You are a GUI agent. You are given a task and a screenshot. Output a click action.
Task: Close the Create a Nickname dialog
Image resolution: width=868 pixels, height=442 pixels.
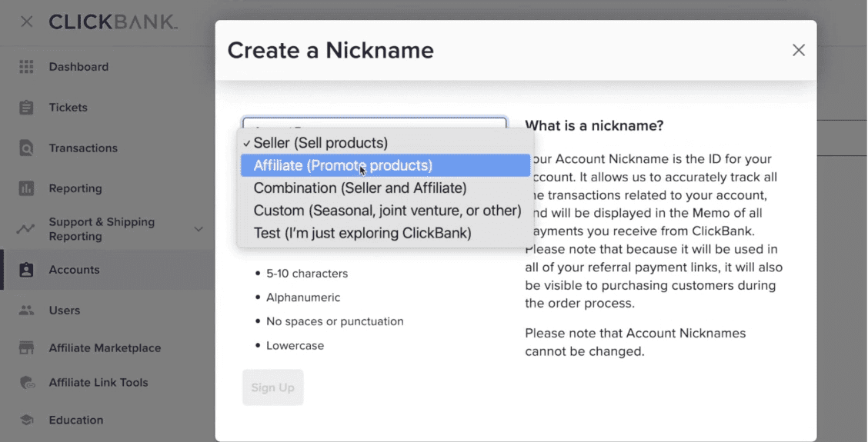tap(798, 50)
